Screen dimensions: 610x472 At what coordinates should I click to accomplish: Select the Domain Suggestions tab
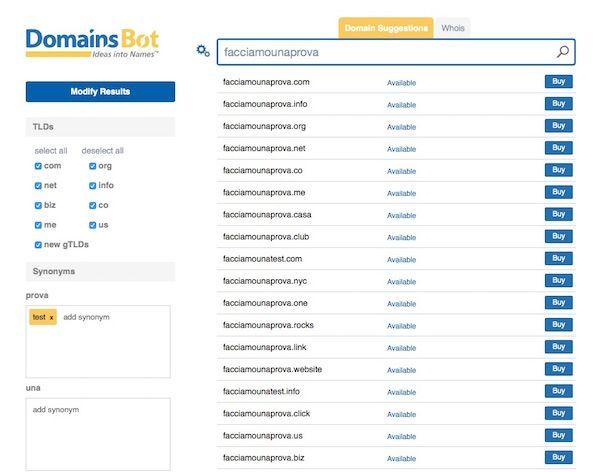tap(386, 28)
